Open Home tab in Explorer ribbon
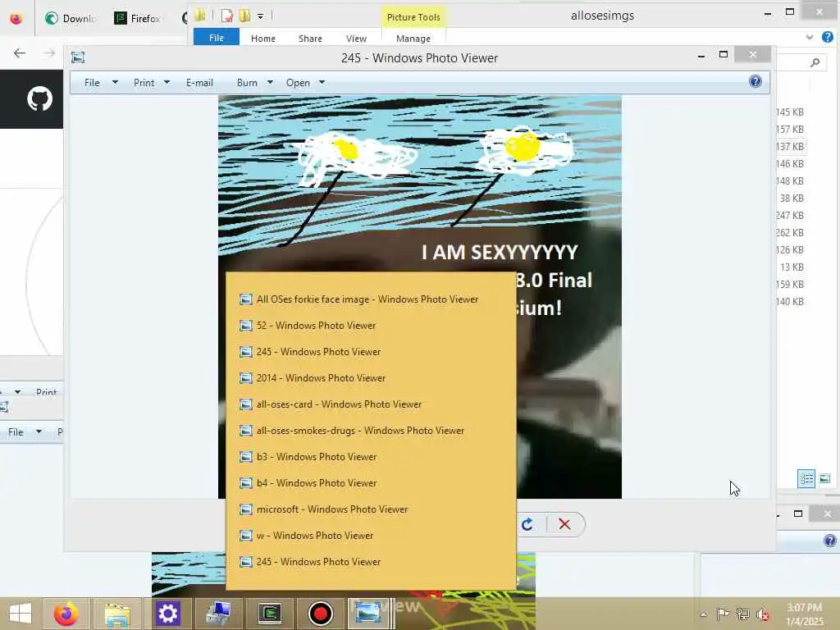The image size is (840, 630). point(263,38)
